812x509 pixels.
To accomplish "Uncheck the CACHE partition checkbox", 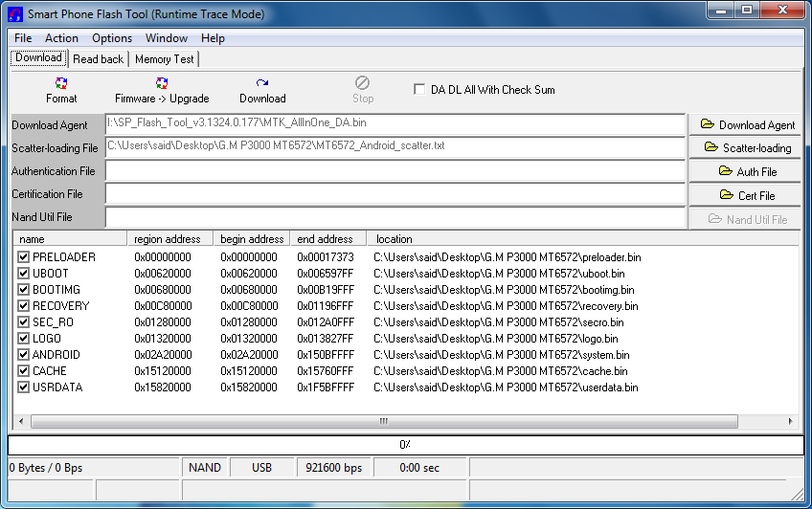I will (23, 371).
